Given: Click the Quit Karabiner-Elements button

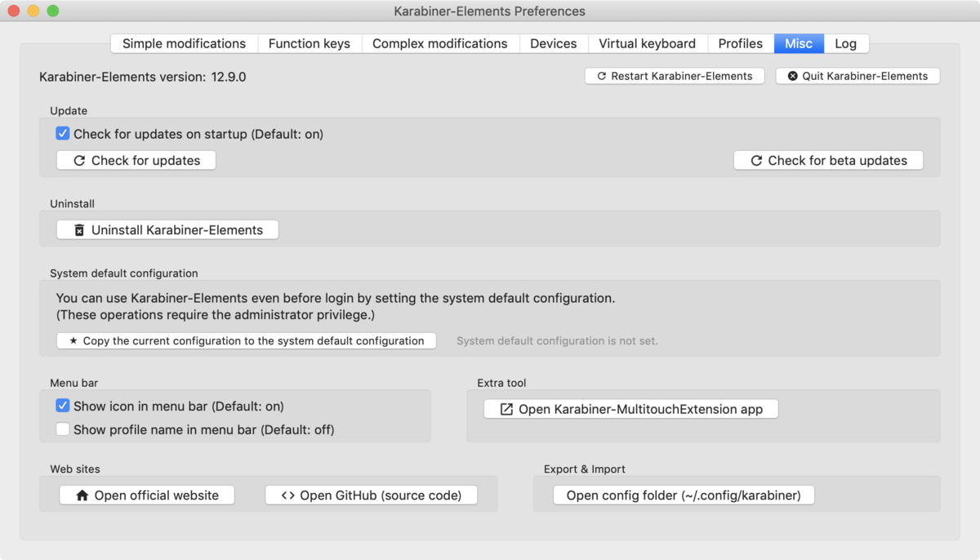Looking at the screenshot, I should coord(857,76).
